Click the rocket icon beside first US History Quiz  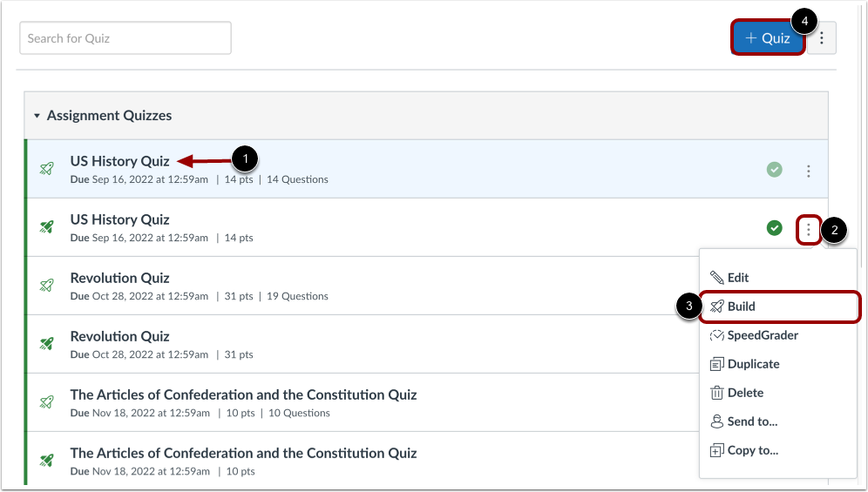pyautogui.click(x=47, y=169)
